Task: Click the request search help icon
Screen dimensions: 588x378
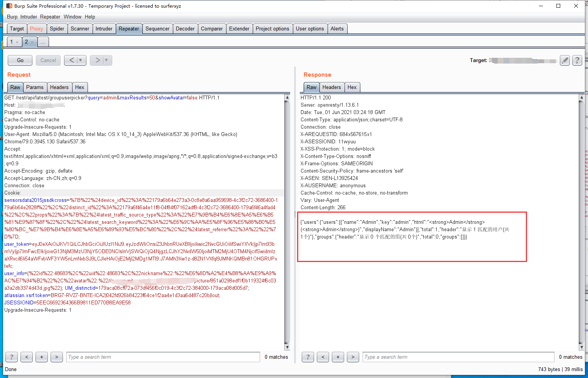Action: [12, 357]
